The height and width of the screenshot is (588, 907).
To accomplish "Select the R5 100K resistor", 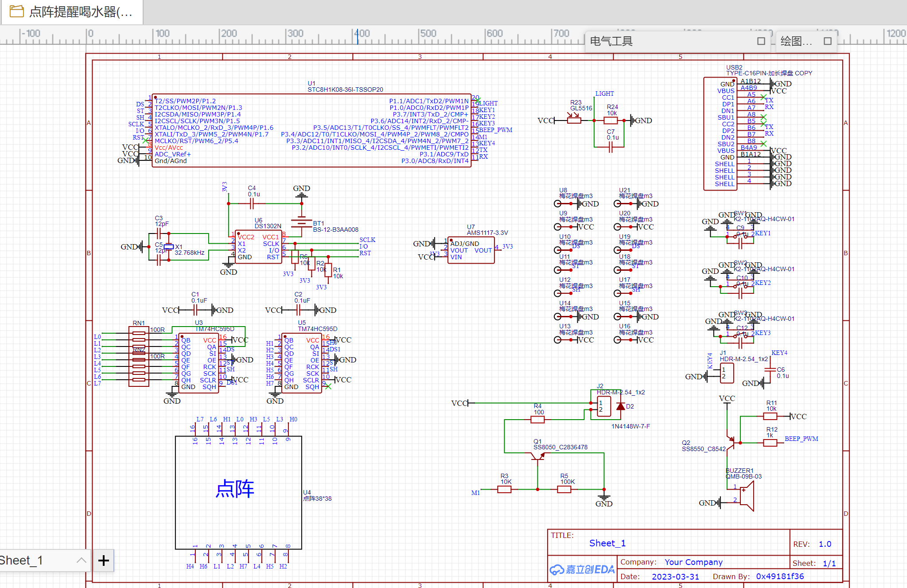I will pos(564,489).
